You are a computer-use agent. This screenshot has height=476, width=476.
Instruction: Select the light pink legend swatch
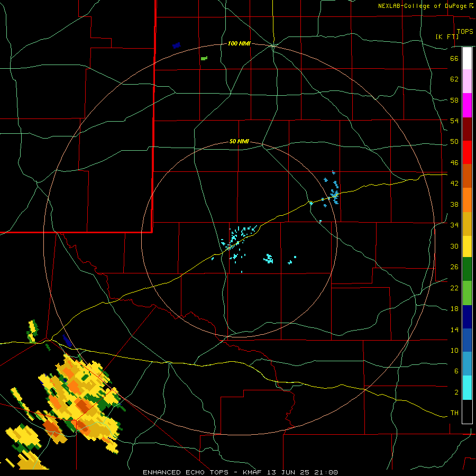pyautogui.click(x=467, y=81)
